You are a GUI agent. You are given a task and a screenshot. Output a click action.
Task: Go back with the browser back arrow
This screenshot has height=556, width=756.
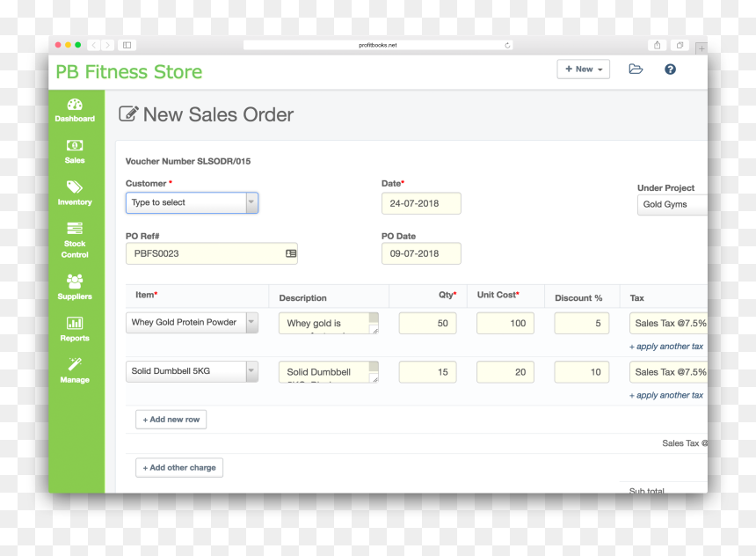click(x=94, y=45)
